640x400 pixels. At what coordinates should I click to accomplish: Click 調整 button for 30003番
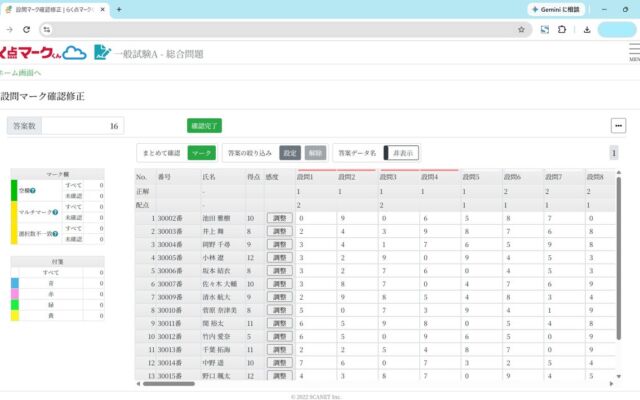280,231
